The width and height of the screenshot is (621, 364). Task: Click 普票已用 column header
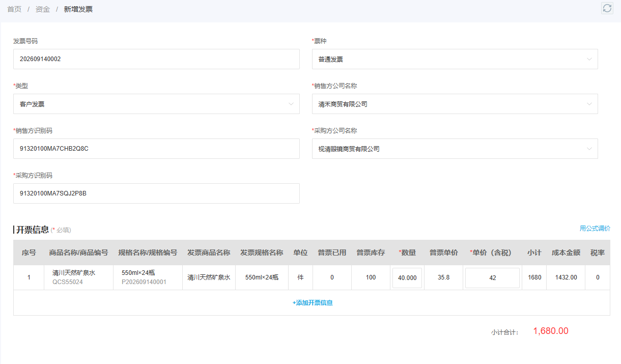[x=332, y=253]
